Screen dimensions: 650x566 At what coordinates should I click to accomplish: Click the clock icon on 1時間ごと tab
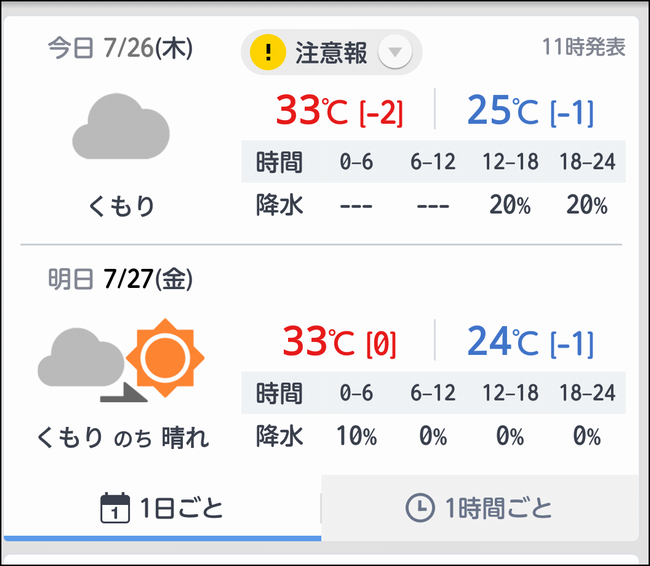coord(420,508)
